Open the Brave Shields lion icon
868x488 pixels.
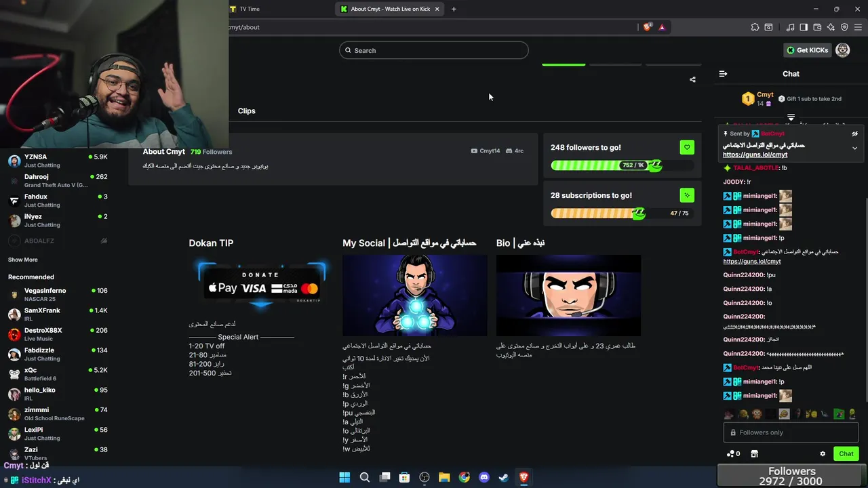[x=647, y=27]
